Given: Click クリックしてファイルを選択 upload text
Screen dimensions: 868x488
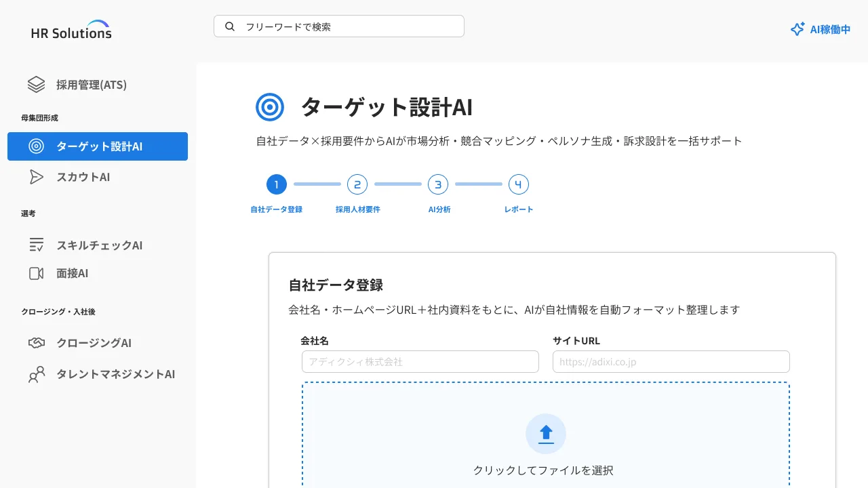Looking at the screenshot, I should 543,470.
